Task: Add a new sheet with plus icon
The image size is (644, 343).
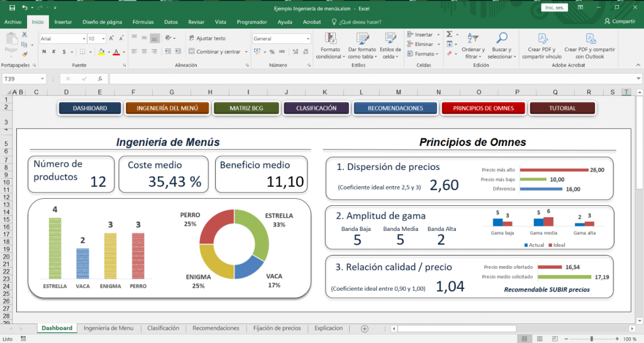Action: 364,329
